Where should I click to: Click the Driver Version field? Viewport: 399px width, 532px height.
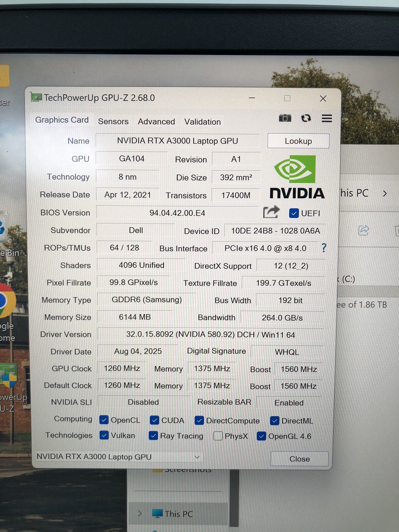click(x=210, y=334)
